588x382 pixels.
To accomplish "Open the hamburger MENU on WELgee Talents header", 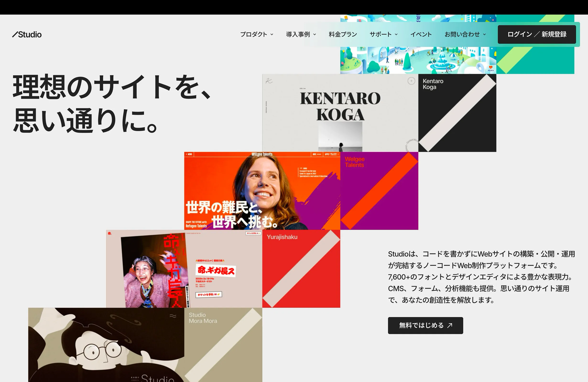I will tap(189, 154).
